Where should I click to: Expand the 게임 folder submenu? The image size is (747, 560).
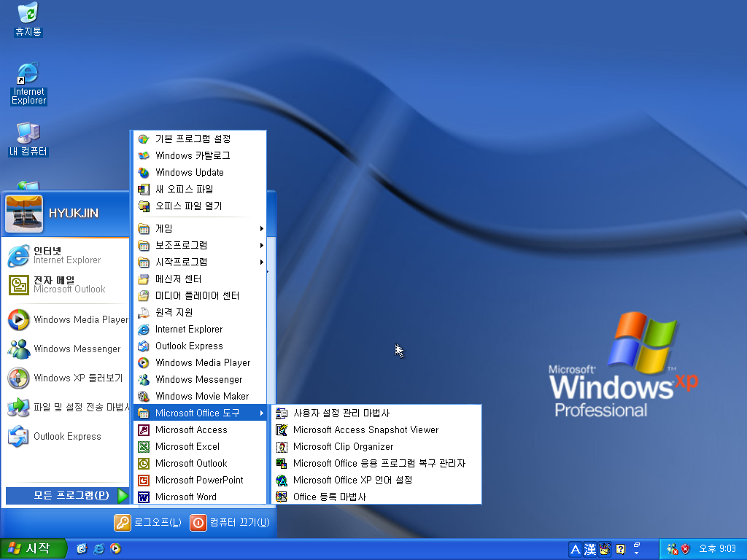(x=200, y=228)
